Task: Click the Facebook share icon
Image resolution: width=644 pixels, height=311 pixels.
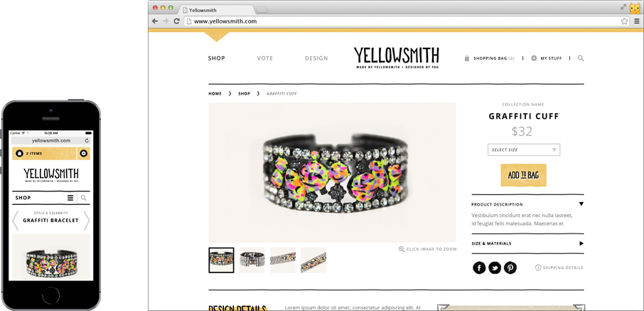Action: [x=479, y=268]
